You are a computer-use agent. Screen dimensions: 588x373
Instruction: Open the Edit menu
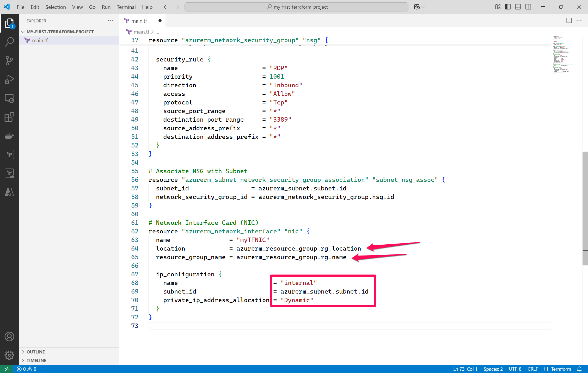tap(35, 7)
